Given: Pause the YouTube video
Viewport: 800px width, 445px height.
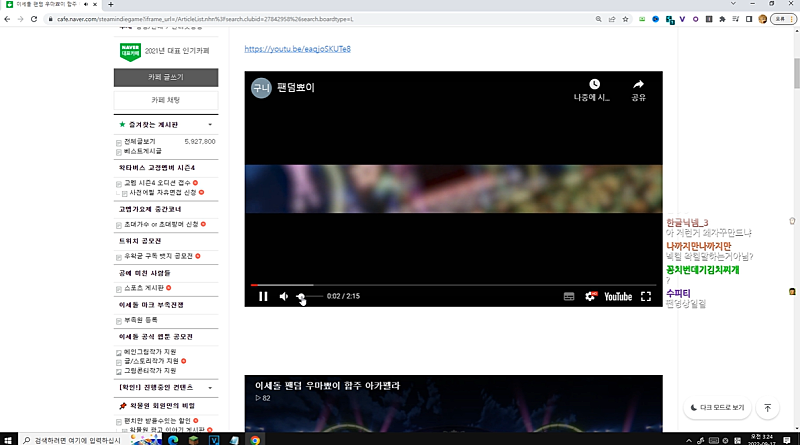Looking at the screenshot, I should coord(263,296).
